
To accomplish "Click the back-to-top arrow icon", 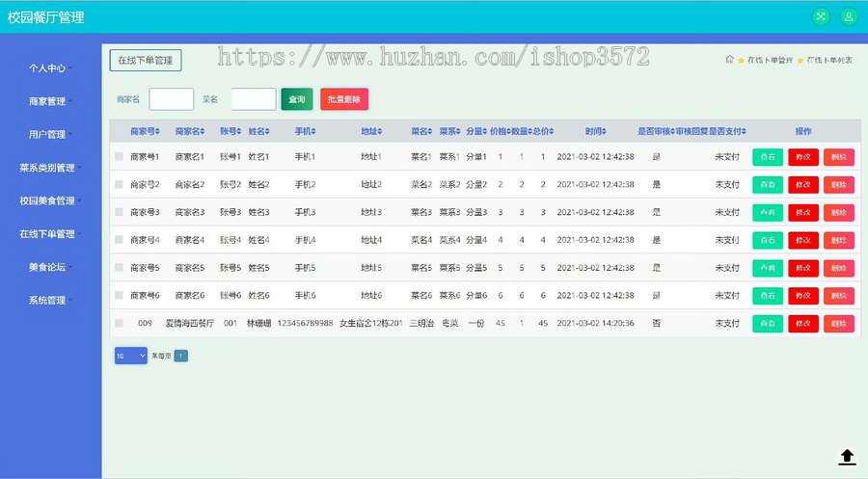I will coord(847,456).
